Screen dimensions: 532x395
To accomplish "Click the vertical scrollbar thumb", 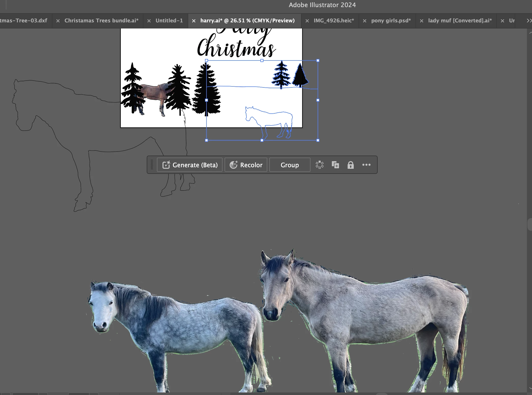I will [x=530, y=224].
